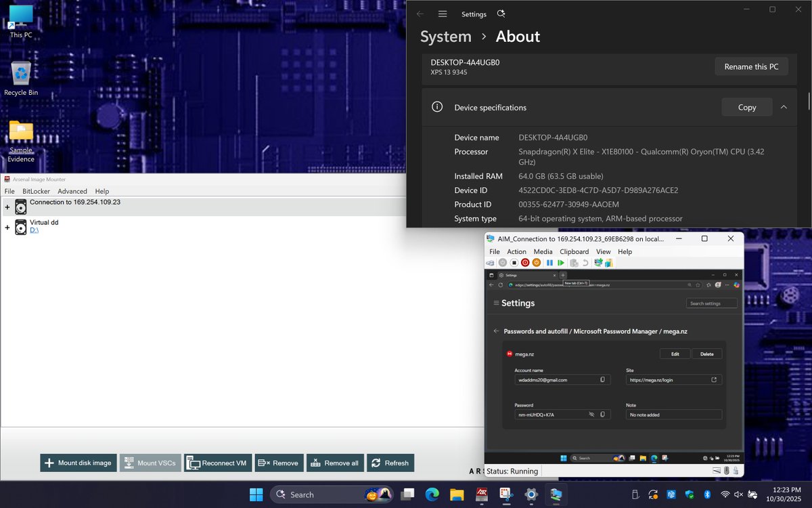Collapse the Device specifications section
Screen dimensions: 812x508
click(784, 107)
